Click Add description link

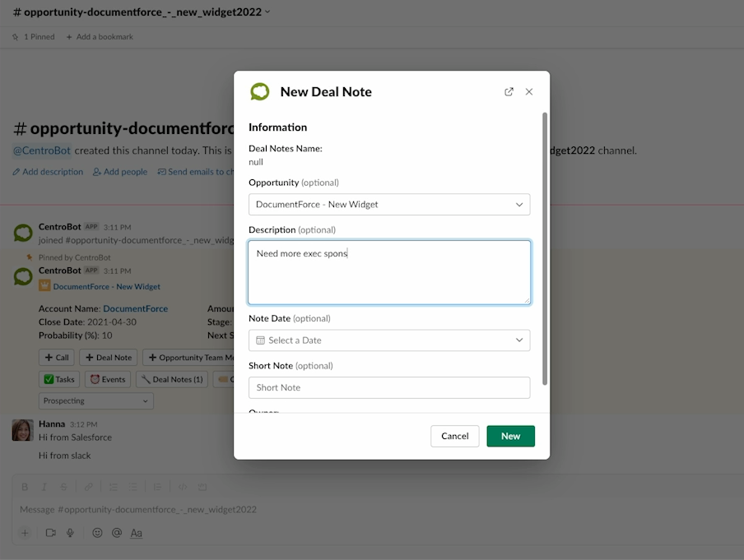tap(48, 172)
